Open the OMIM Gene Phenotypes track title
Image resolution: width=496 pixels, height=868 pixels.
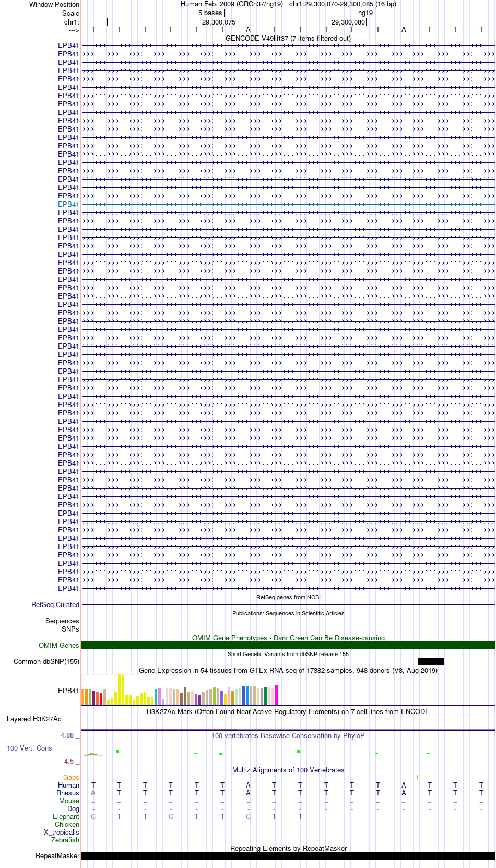(288, 638)
